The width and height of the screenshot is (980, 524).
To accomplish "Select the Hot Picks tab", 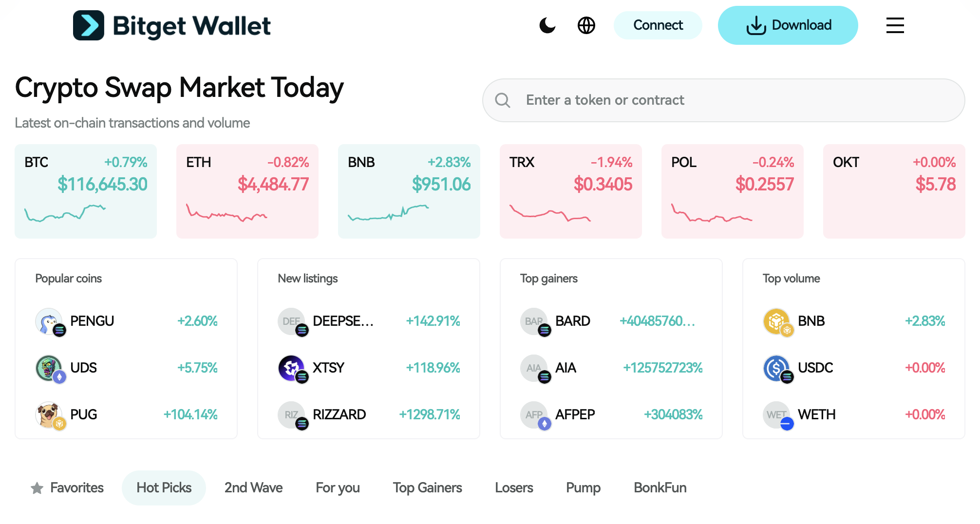I will pos(164,487).
